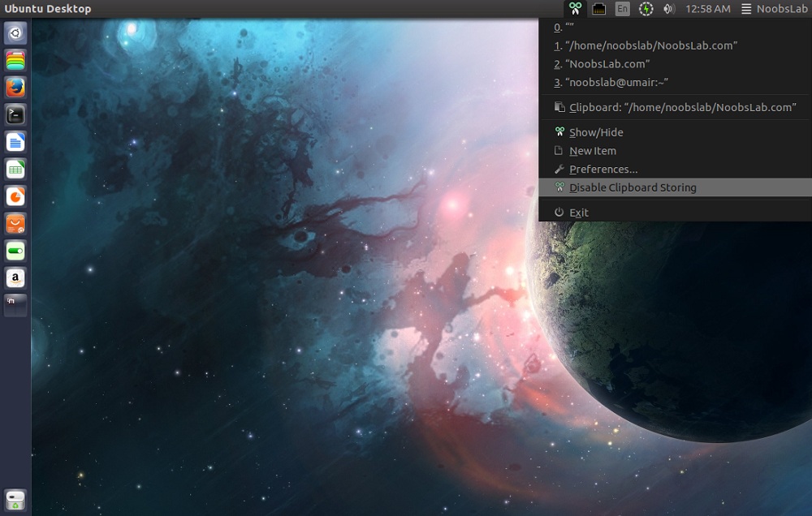Open the Ubuntu Dash launcher icon

[x=15, y=33]
